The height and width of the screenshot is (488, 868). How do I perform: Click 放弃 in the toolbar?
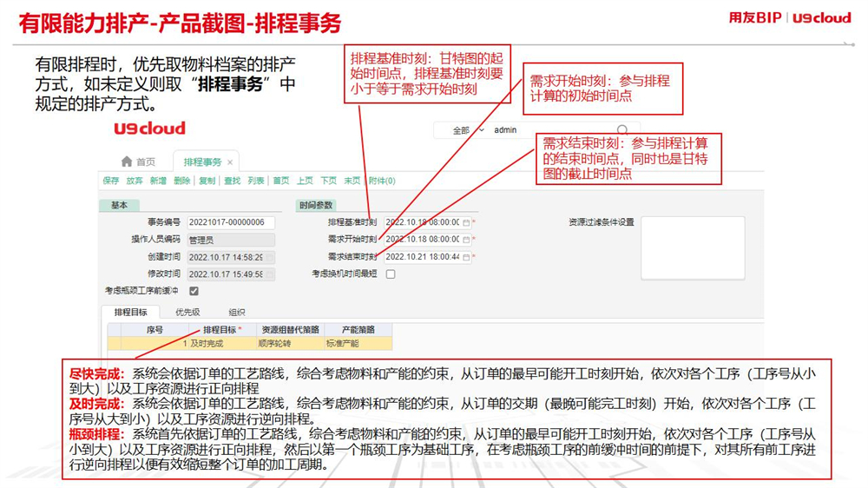135,181
